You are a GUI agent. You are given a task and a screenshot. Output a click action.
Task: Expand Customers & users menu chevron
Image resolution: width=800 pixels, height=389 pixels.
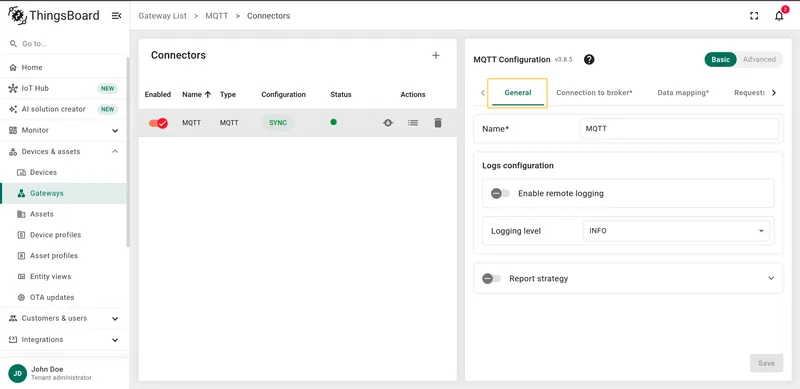coord(115,319)
